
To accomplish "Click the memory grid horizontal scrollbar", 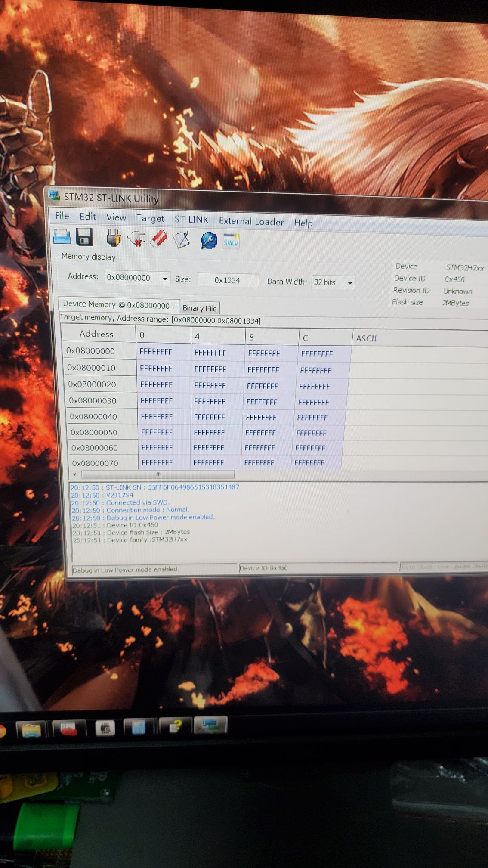I will pos(158,474).
